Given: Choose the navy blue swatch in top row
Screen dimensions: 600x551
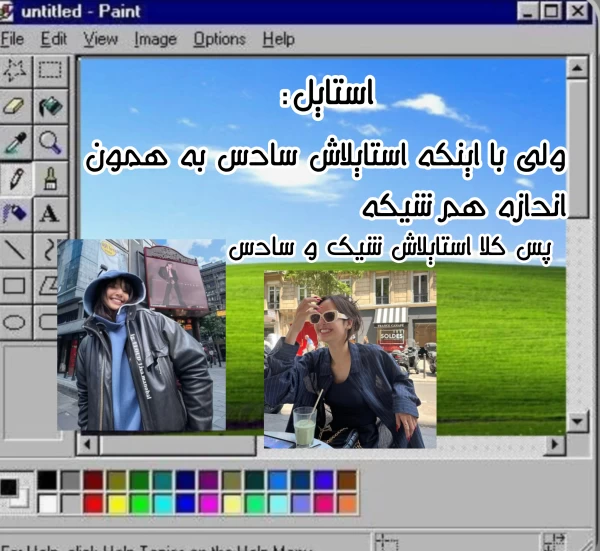Looking at the screenshot, I should point(185,480).
